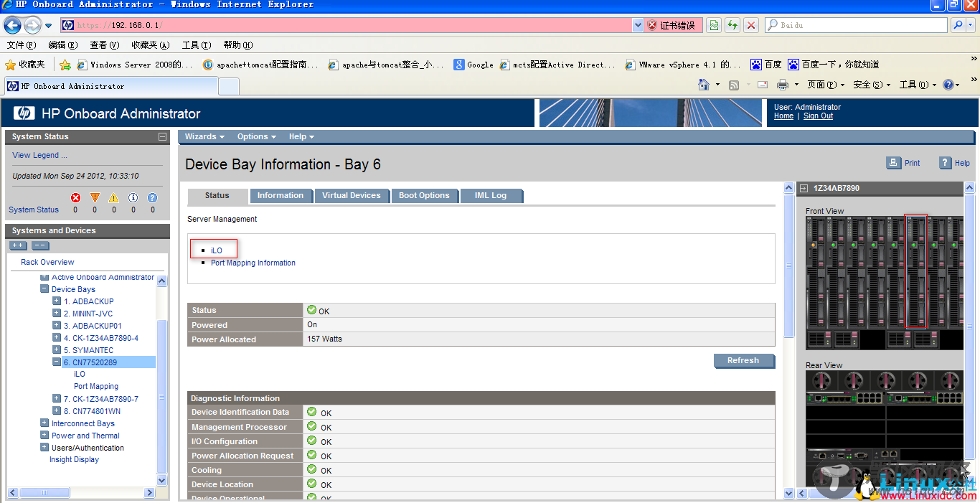The height and width of the screenshot is (503, 980).
Task: Collapse the 6. CN77520289 bay node
Action: coord(57,362)
